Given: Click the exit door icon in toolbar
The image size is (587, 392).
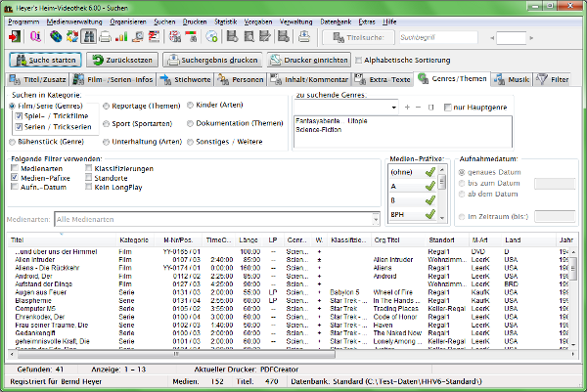Looking at the screenshot, I should pyautogui.click(x=16, y=37).
